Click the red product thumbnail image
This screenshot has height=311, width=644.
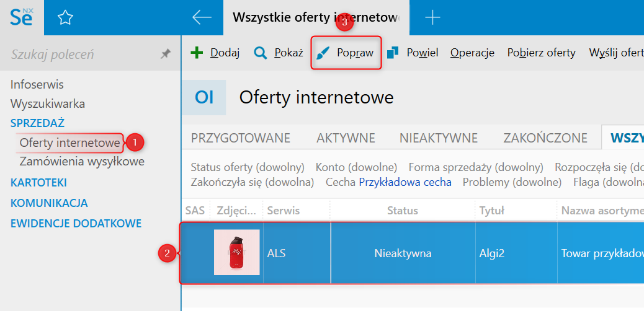[236, 252]
